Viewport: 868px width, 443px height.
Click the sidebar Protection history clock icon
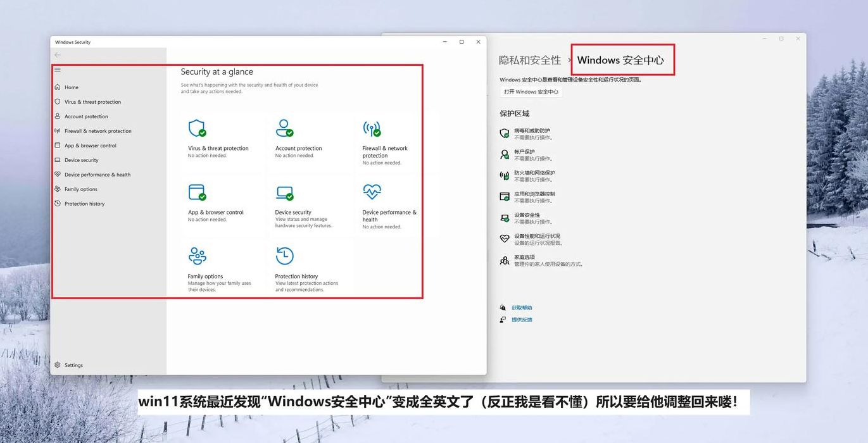tap(58, 204)
